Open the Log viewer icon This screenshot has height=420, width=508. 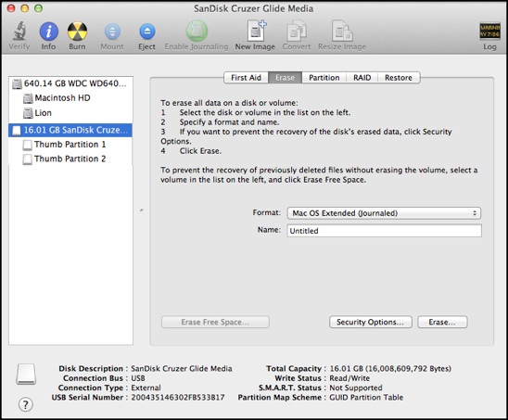(489, 32)
